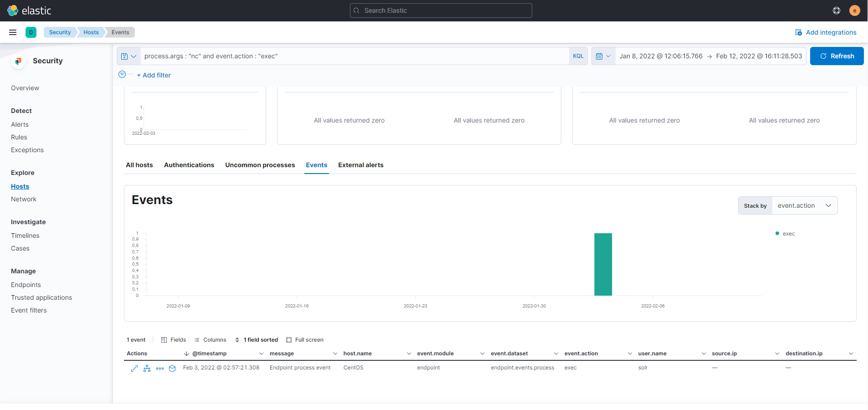The width and height of the screenshot is (868, 410).
Task: Click the Search Elastic input field
Action: click(441, 10)
